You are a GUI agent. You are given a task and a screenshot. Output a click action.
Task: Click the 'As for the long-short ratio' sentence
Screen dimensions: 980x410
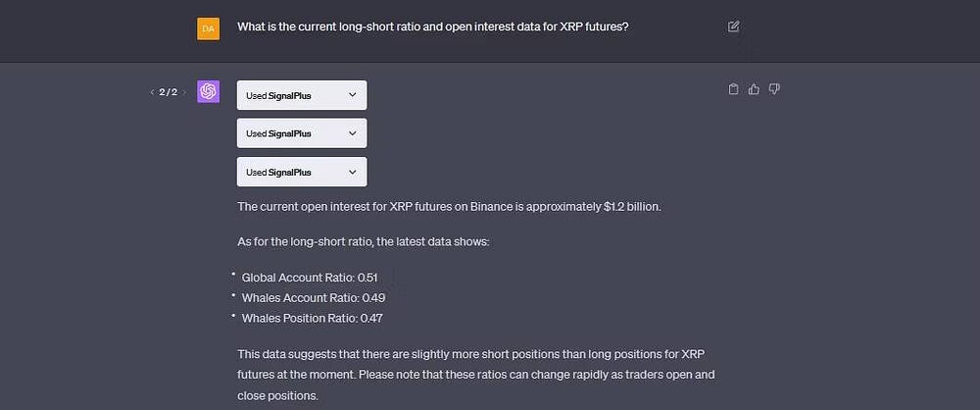[x=363, y=241]
